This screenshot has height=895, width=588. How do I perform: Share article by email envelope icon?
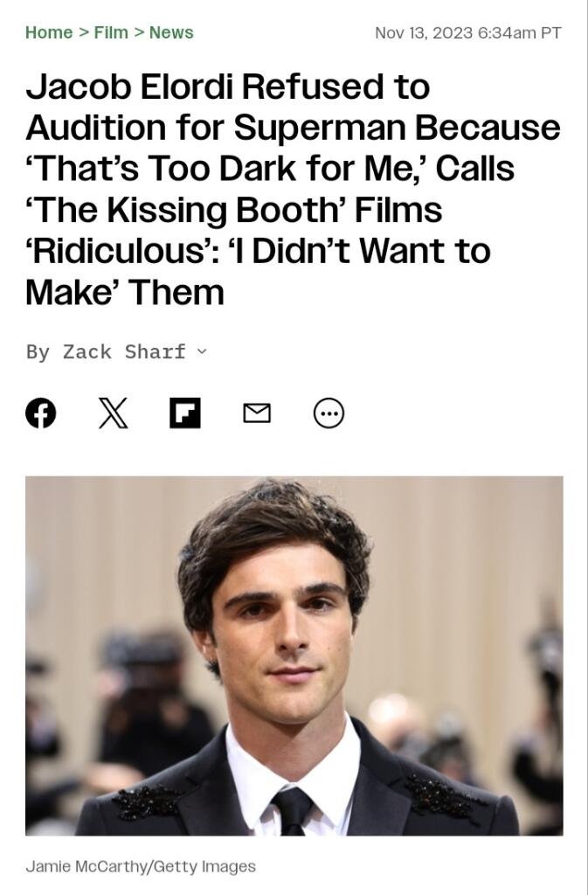pos(257,413)
